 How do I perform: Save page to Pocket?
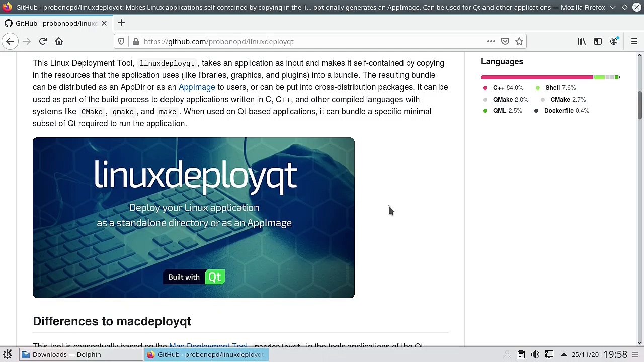coord(505,41)
